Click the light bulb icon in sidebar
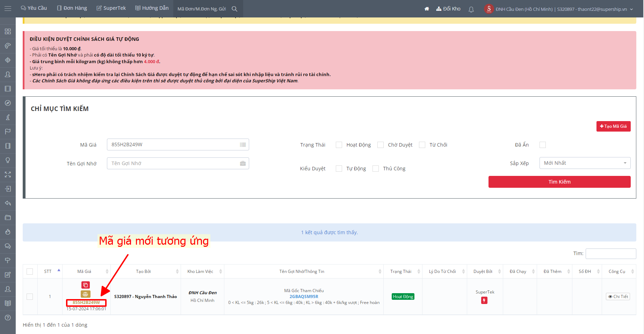 8,160
